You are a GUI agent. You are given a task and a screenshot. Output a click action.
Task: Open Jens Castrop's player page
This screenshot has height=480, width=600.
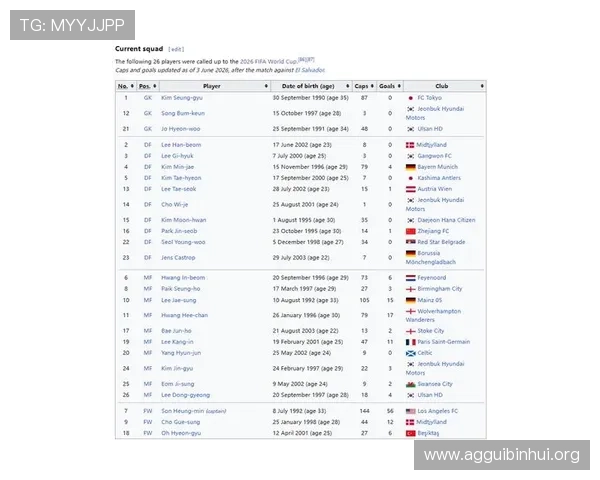tap(178, 258)
